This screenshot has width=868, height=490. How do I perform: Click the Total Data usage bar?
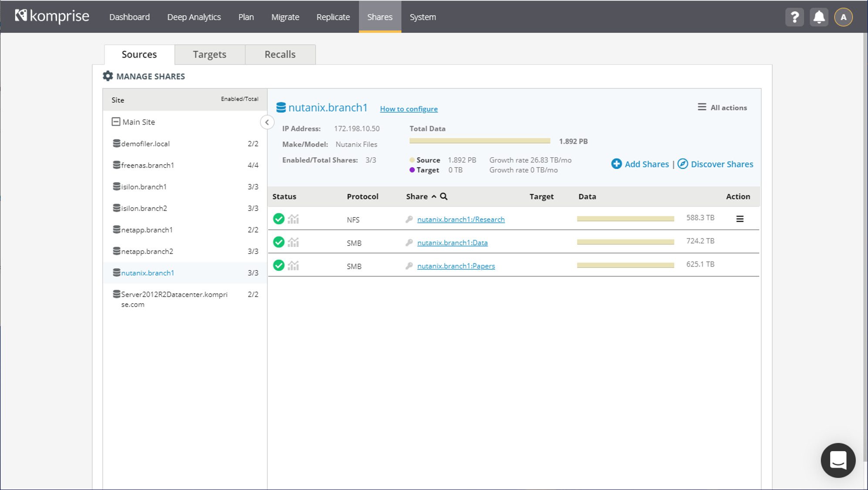pos(479,140)
